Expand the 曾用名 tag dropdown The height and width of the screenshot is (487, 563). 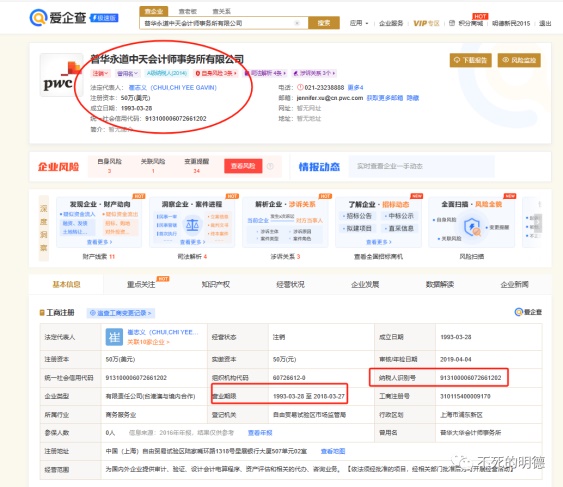coord(127,73)
